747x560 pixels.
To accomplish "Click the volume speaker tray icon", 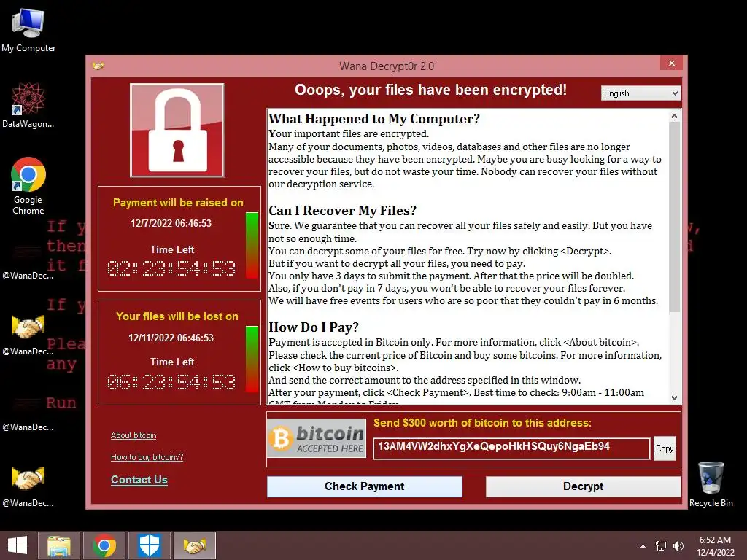I will [678, 546].
